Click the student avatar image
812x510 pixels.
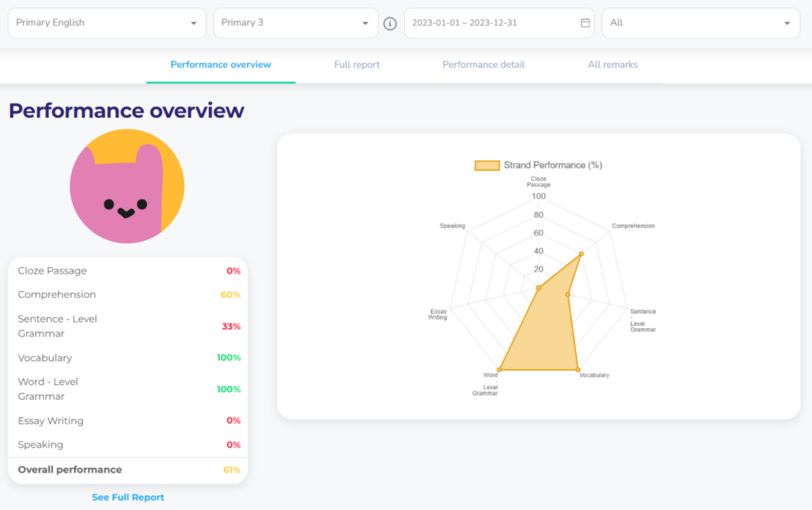(x=127, y=186)
